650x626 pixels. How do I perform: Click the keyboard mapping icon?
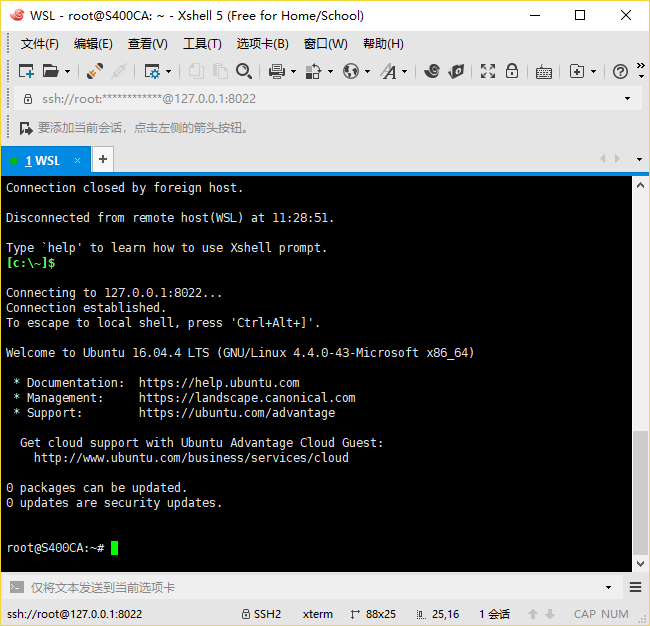(x=543, y=72)
